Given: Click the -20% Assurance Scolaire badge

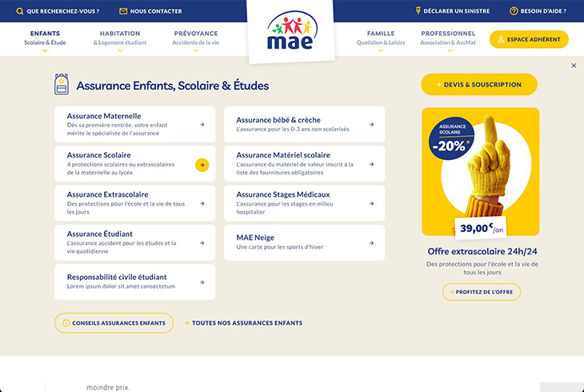Looking at the screenshot, I should (x=451, y=138).
